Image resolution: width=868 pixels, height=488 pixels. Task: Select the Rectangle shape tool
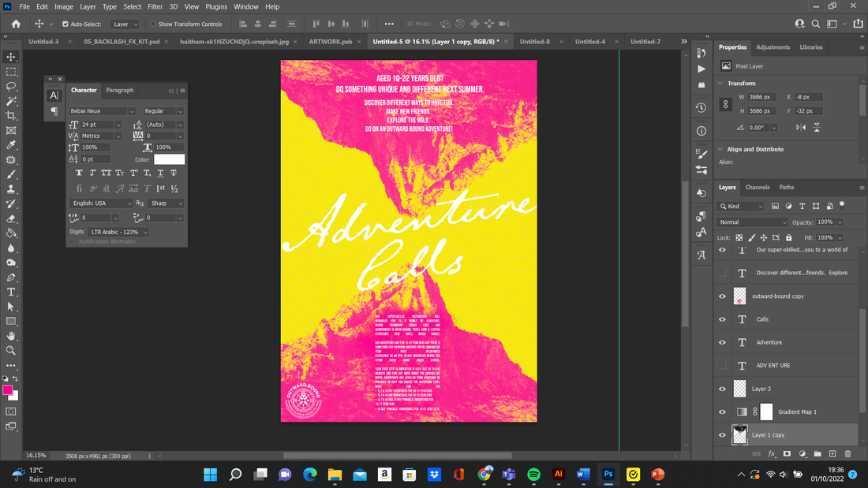point(11,322)
